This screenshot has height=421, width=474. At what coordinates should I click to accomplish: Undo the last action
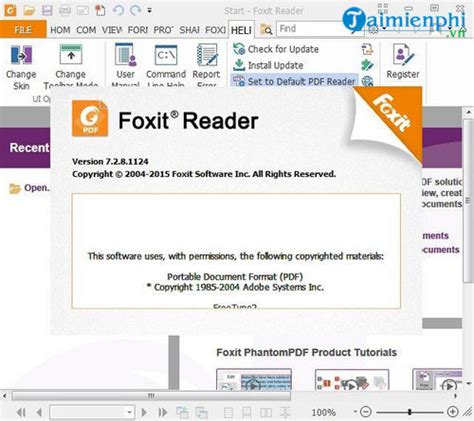point(118,11)
